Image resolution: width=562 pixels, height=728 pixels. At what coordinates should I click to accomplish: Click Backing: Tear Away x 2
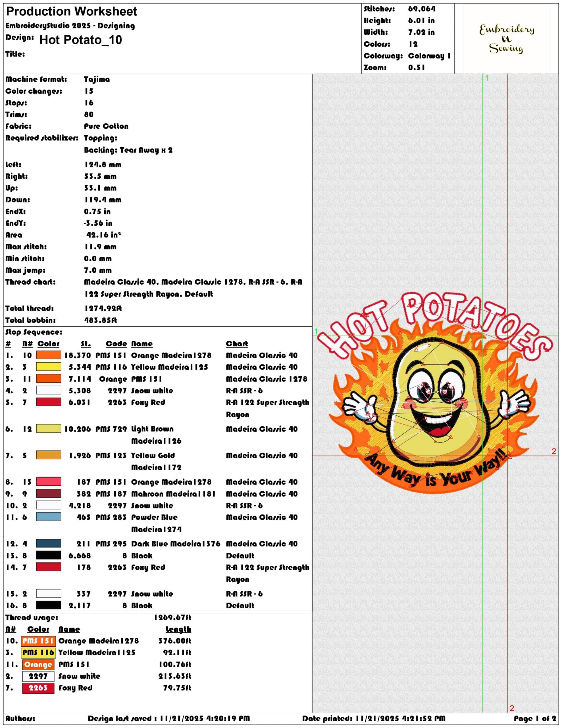click(x=128, y=150)
